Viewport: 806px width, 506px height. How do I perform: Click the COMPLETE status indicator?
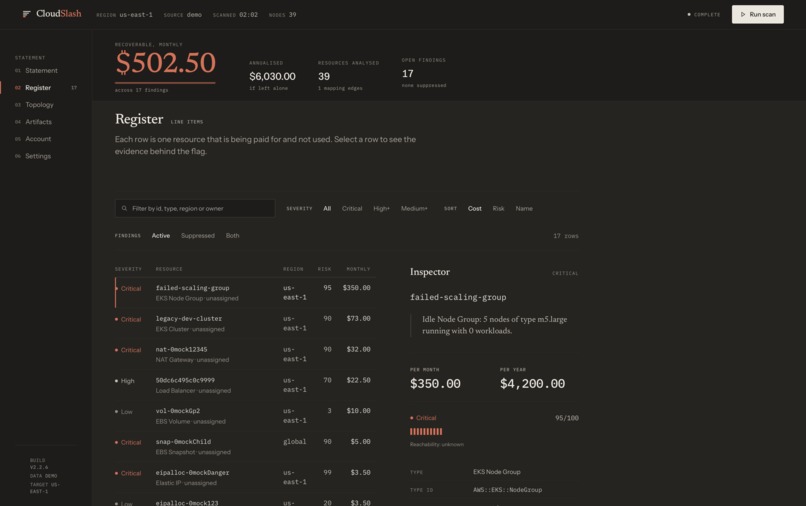(704, 14)
